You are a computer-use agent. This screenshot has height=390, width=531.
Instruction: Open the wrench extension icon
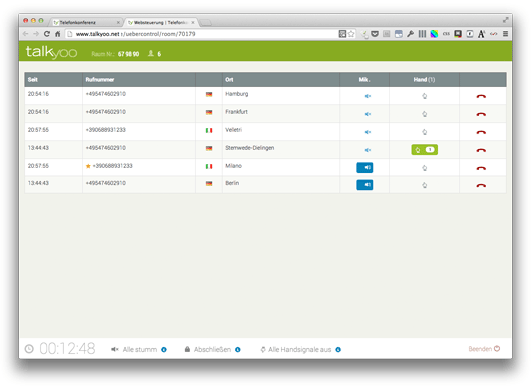click(x=410, y=34)
